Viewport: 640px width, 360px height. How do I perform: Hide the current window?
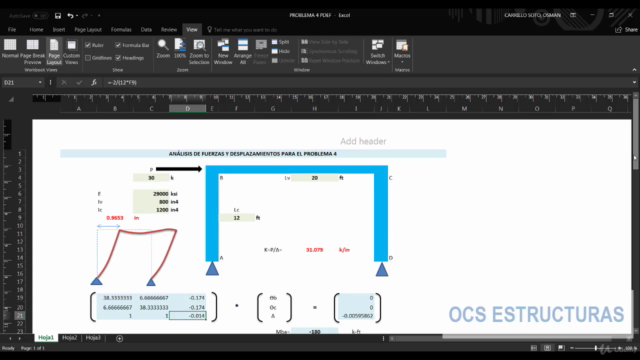coord(280,51)
